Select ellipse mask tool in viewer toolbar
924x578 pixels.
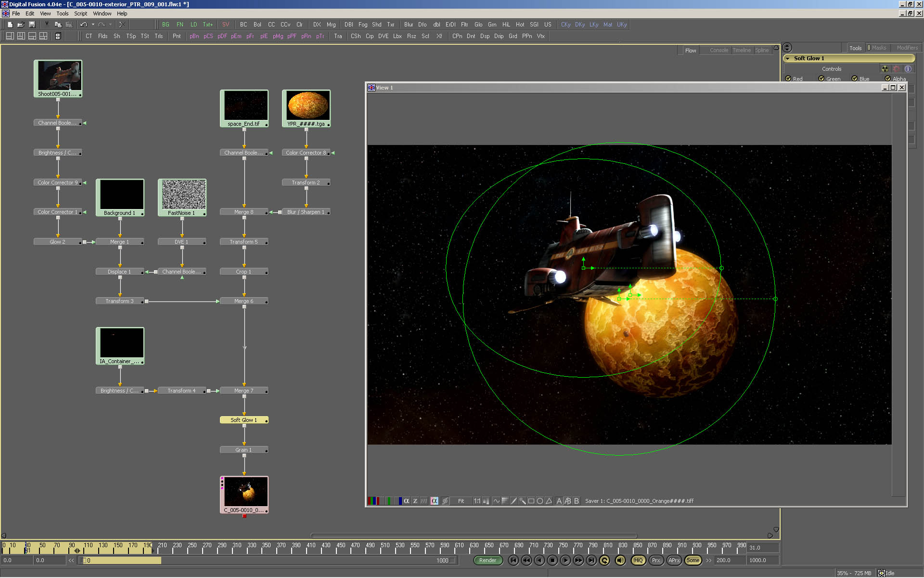pyautogui.click(x=540, y=501)
